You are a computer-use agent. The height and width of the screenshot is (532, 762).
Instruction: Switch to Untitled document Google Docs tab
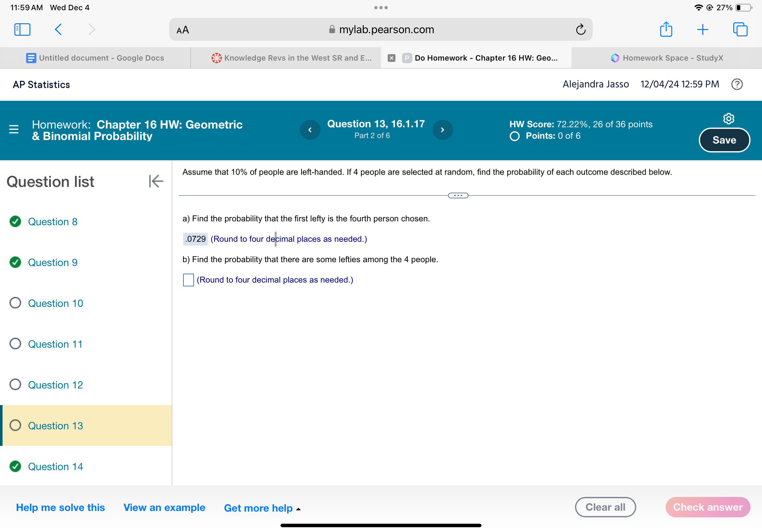click(95, 58)
